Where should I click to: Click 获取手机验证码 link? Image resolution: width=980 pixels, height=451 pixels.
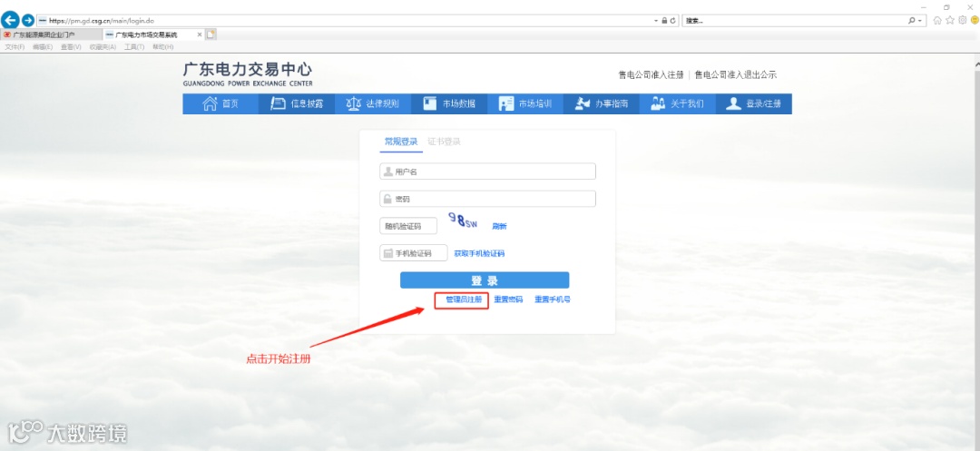click(479, 253)
